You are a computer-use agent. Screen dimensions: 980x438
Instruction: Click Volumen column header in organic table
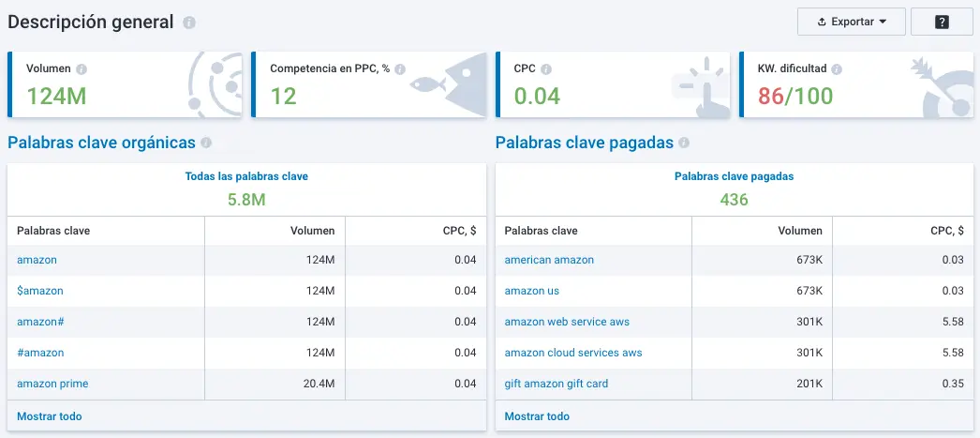coord(313,231)
